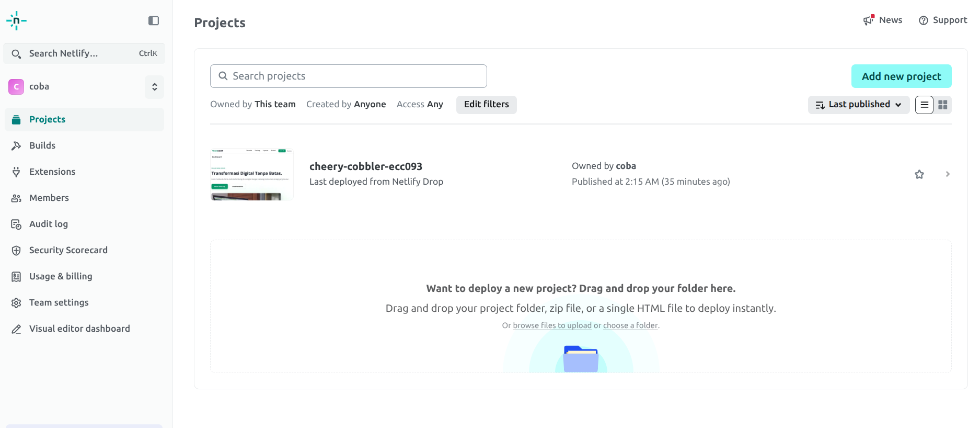The height and width of the screenshot is (428, 980).
Task: Click the coba team avatar icon
Action: coord(16,87)
